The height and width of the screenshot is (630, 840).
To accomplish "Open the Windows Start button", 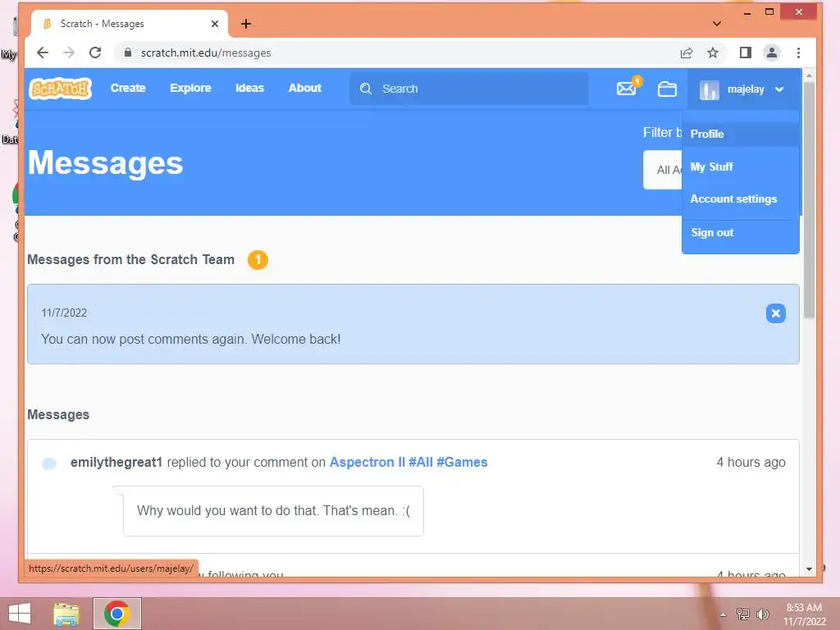I will [20, 614].
